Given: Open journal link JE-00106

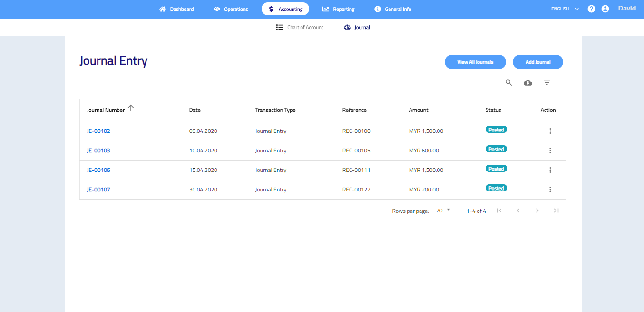Looking at the screenshot, I should (x=98, y=170).
